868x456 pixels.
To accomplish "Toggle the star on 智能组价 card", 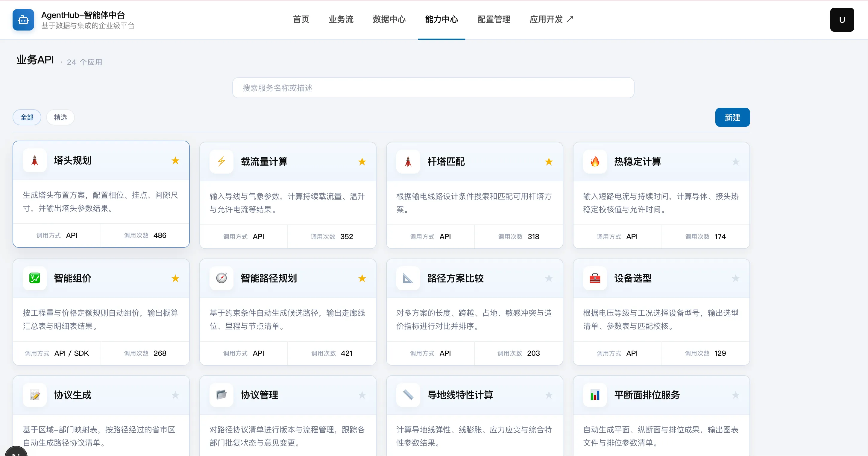I will [x=175, y=278].
